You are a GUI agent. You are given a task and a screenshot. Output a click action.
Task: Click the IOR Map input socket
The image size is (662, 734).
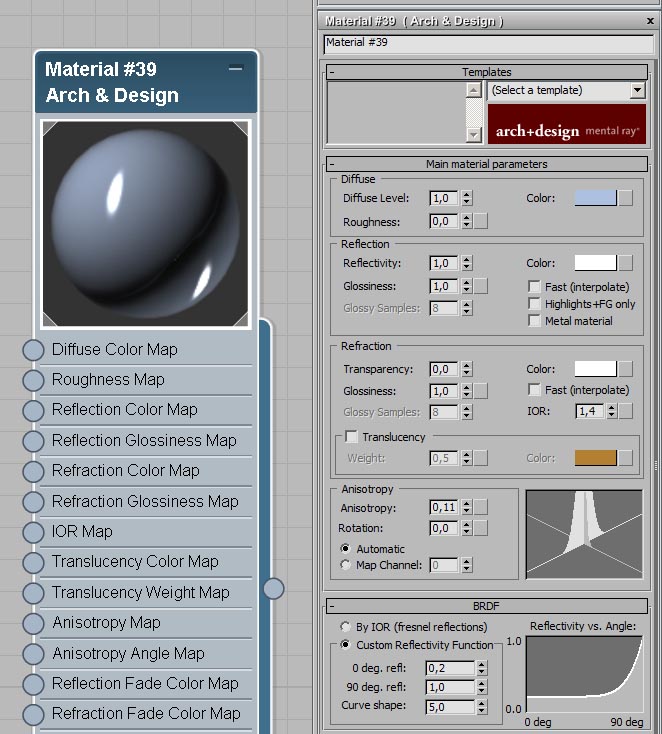click(x=33, y=532)
